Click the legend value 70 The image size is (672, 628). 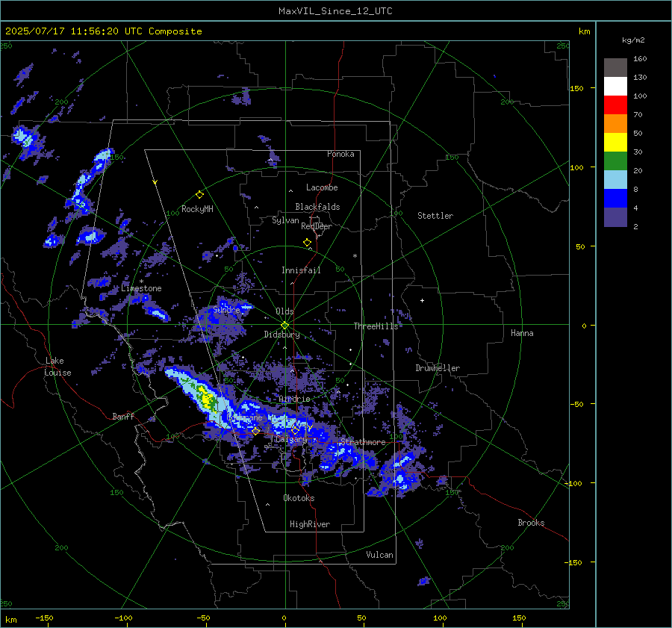pos(638,114)
